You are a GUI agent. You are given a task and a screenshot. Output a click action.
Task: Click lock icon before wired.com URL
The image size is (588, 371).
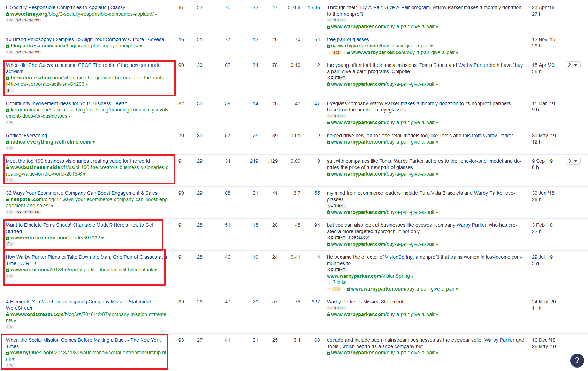[8, 270]
